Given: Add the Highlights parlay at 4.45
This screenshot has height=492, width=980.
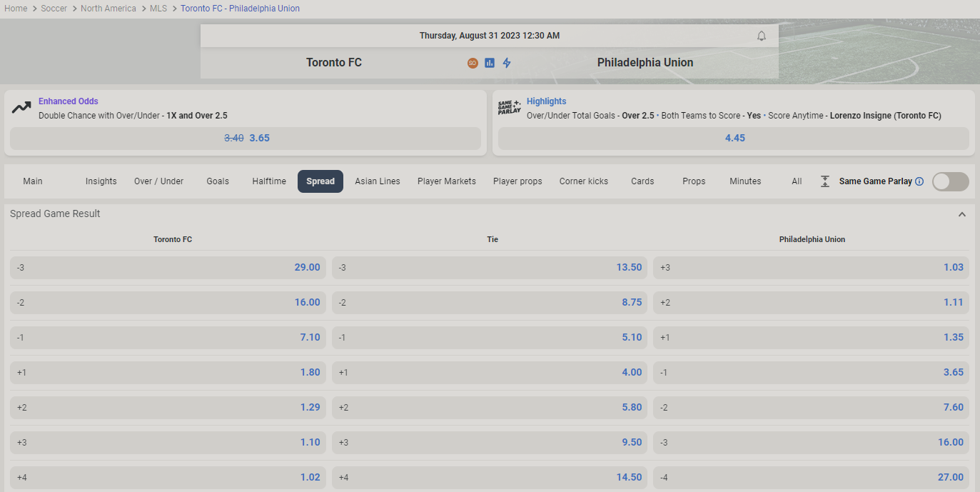Looking at the screenshot, I should tap(734, 139).
